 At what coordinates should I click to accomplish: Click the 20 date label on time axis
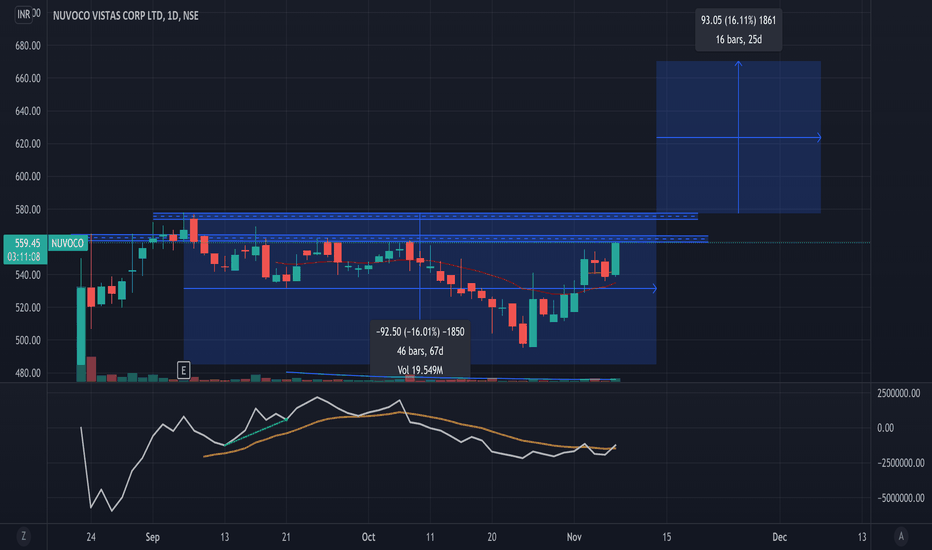point(492,537)
